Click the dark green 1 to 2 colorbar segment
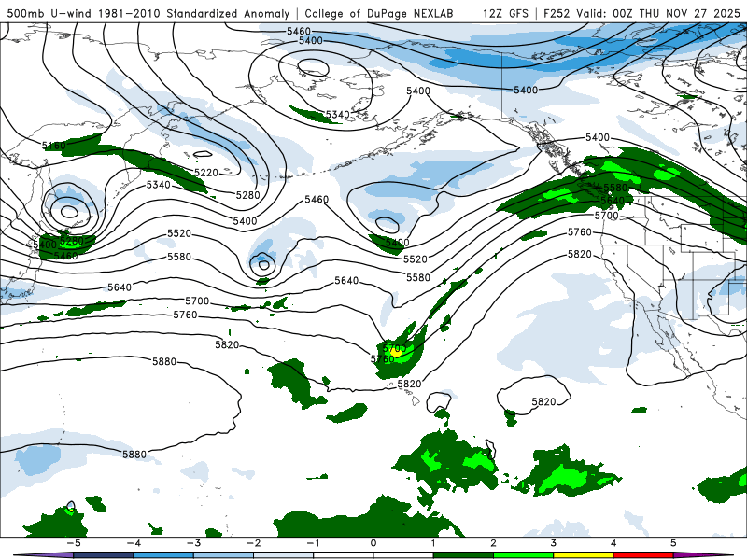Viewport: 747px width, 560px height. pos(463,555)
